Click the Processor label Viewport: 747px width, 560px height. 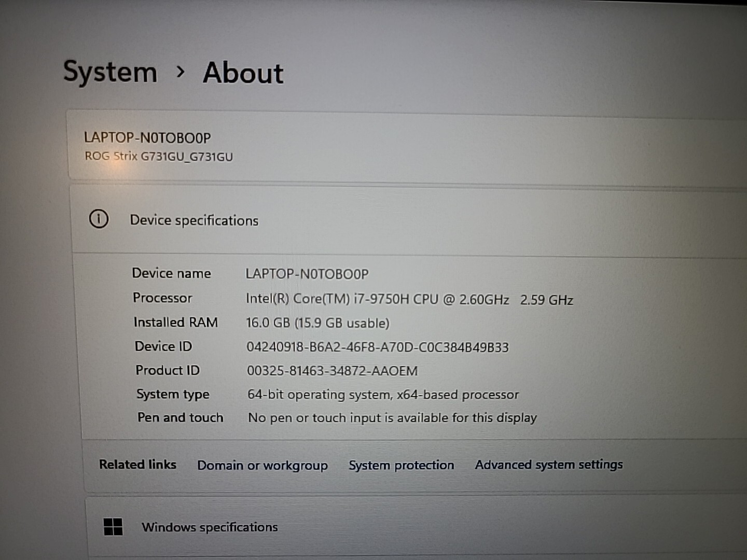tap(162, 298)
